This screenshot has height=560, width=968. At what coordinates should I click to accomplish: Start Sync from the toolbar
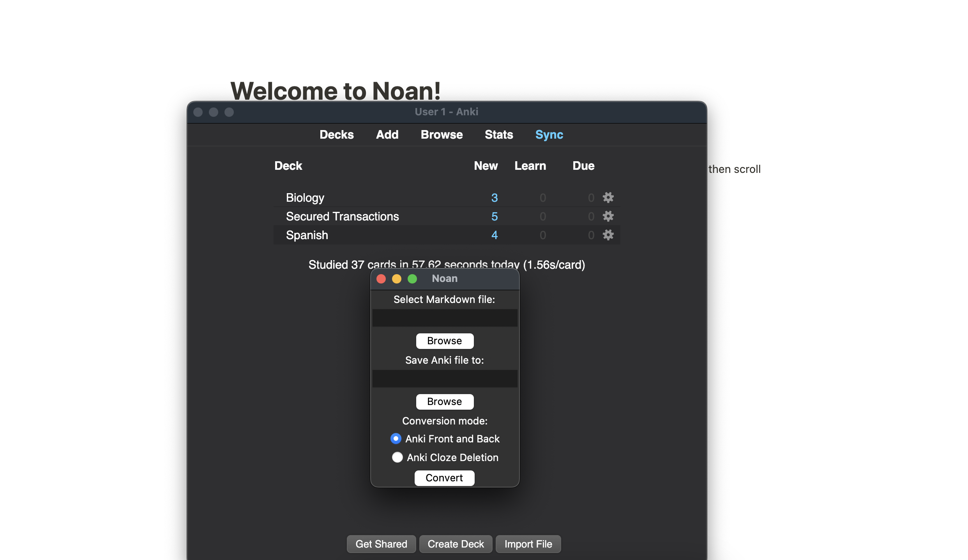[549, 134]
